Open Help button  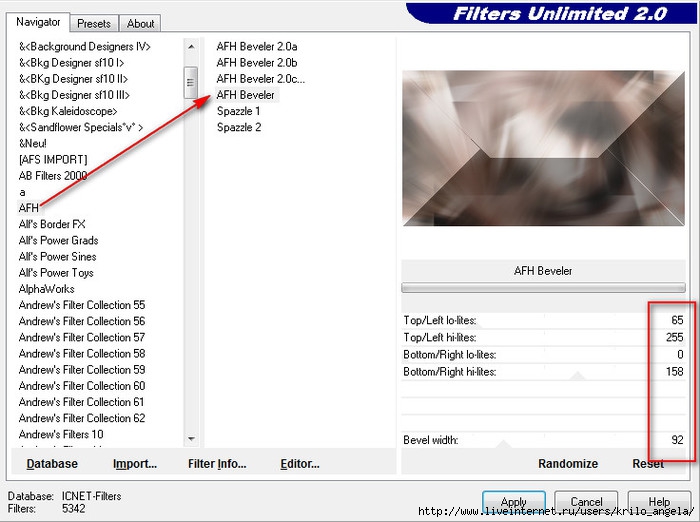click(659, 502)
